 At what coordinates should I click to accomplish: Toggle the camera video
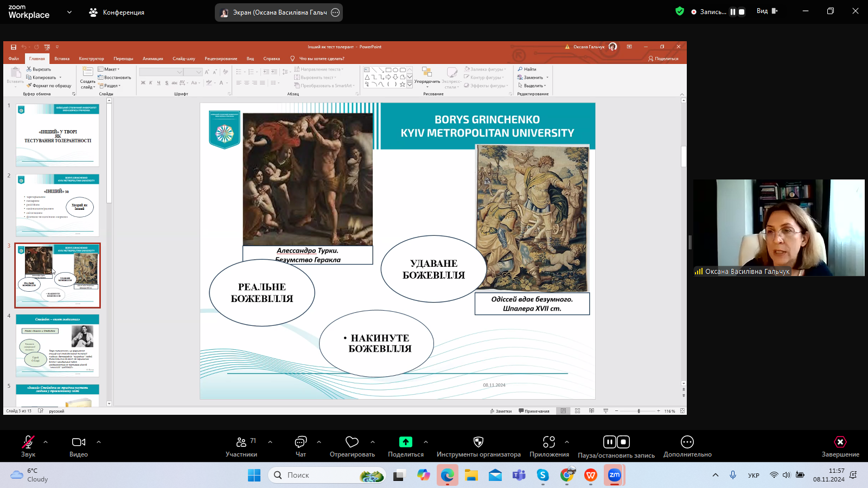coord(79,442)
